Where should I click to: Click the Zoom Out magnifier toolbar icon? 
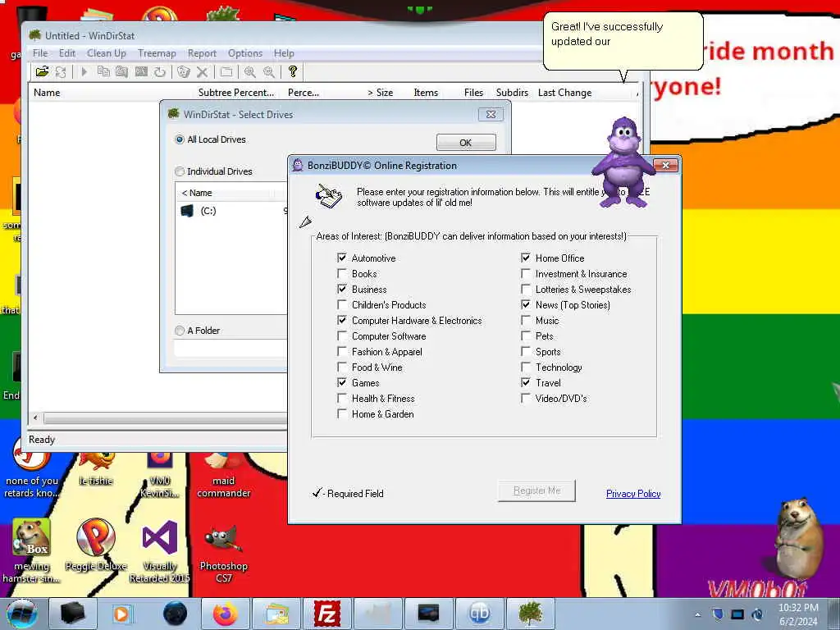click(269, 71)
